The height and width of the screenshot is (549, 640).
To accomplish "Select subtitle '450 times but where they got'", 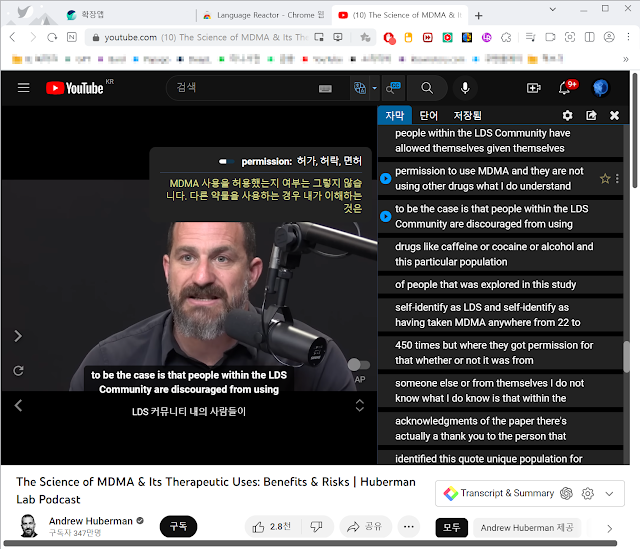I will pos(500,353).
